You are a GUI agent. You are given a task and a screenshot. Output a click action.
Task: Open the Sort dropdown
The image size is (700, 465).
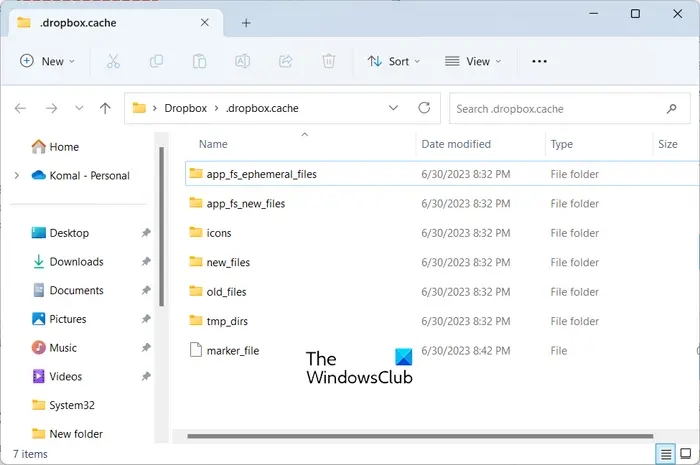coord(393,61)
